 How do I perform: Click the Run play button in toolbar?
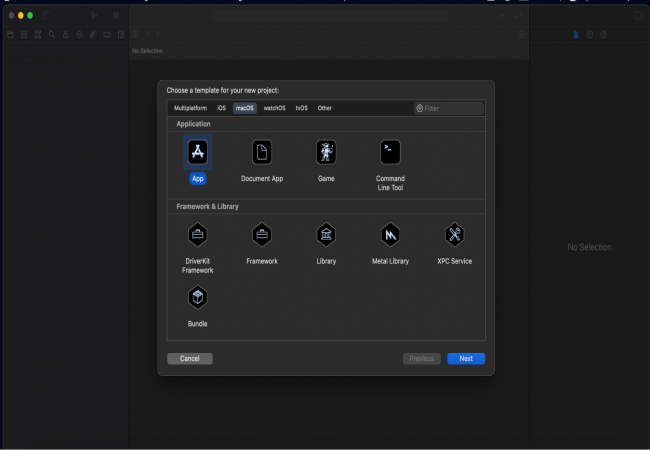coord(95,15)
